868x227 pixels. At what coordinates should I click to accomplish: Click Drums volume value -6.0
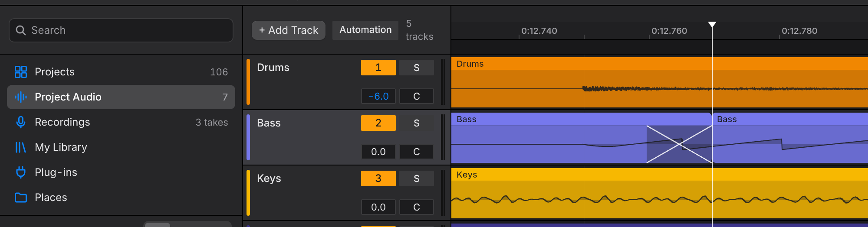click(378, 96)
